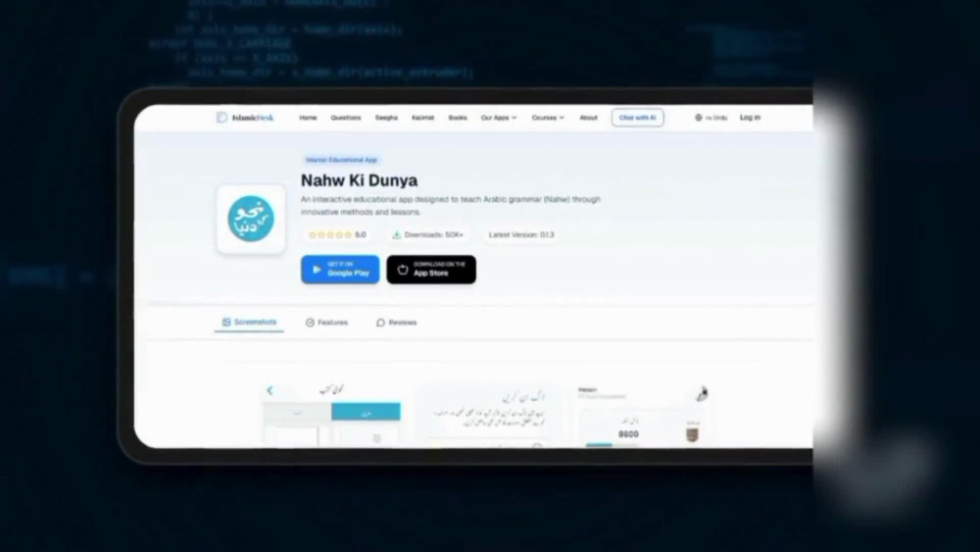Click the Google Play triangle icon
This screenshot has width=980, height=552.
[317, 270]
